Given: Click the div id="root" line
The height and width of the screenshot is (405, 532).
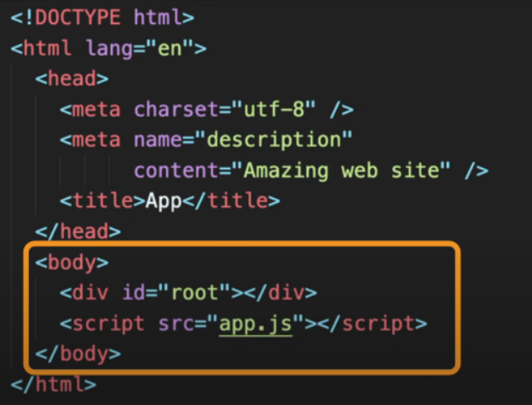Looking at the screenshot, I should (188, 292).
